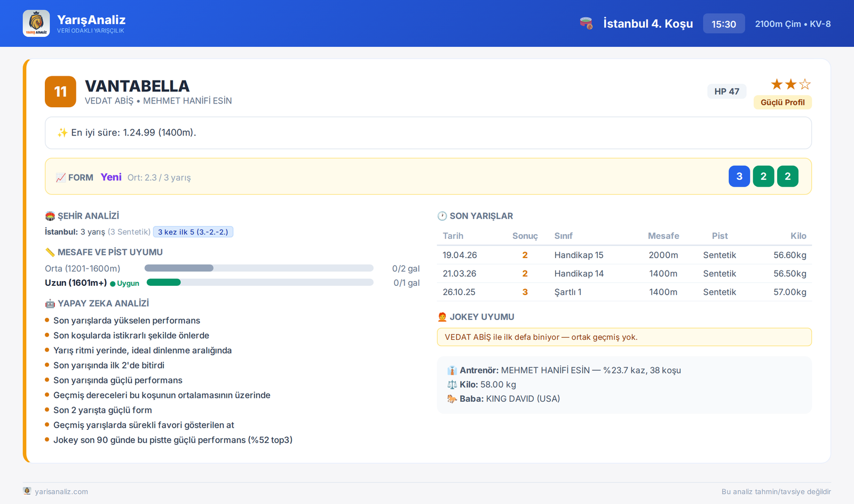This screenshot has width=854, height=504.
Task: Click the Mesafe column header
Action: click(663, 236)
